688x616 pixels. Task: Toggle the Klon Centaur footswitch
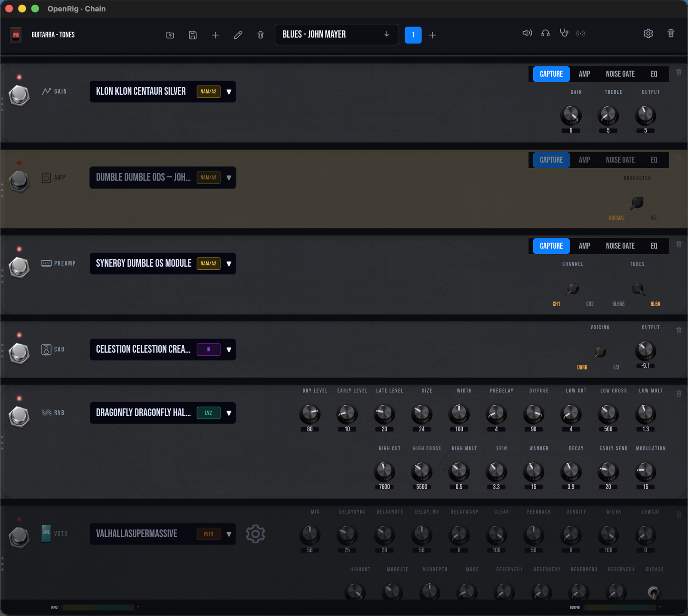point(19,95)
